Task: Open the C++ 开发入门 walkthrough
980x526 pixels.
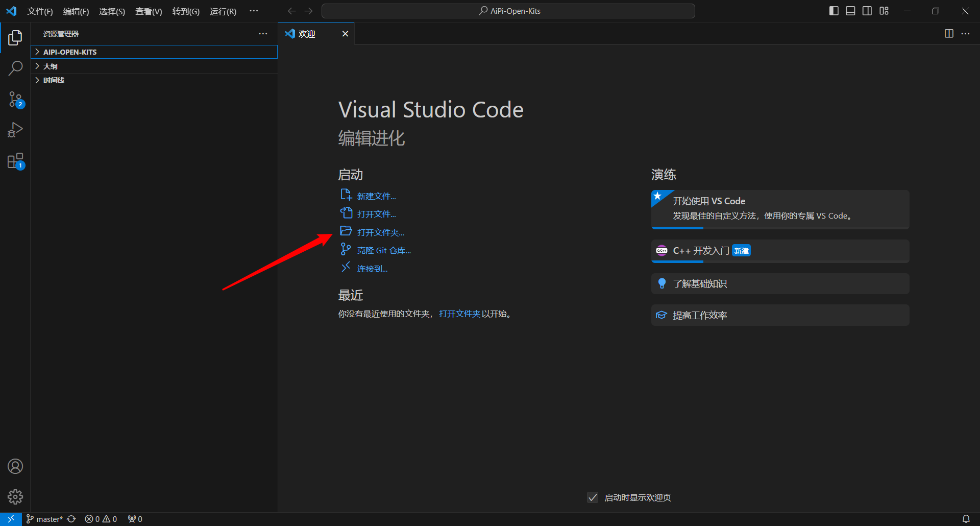Action: pyautogui.click(x=780, y=251)
